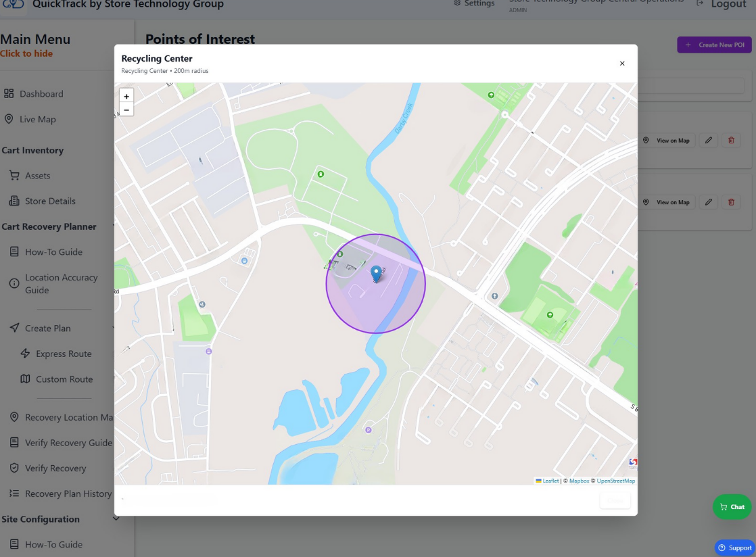Open Custom Route using the map icon

[24, 379]
